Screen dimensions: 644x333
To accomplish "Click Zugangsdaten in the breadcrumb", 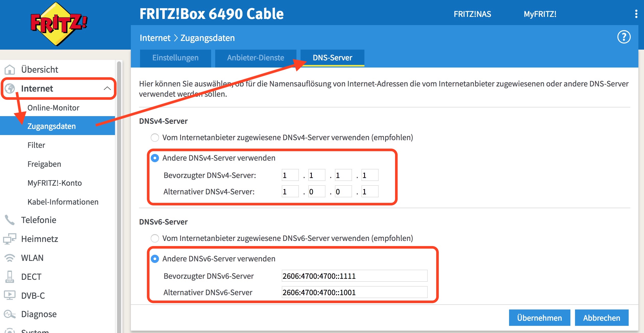I will point(208,38).
